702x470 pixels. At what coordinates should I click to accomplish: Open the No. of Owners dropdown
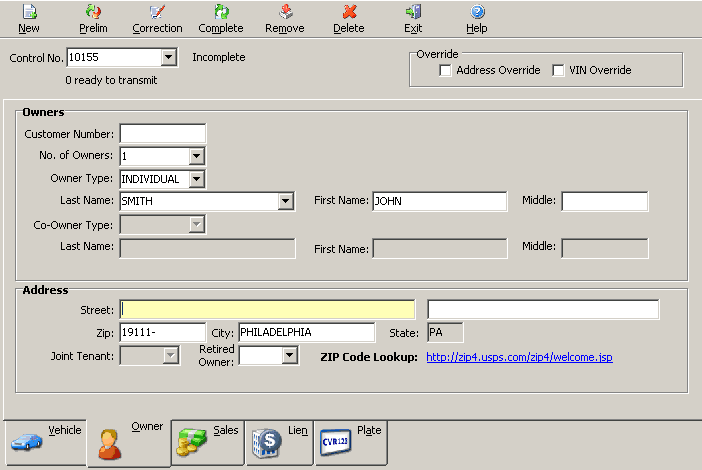pyautogui.click(x=196, y=156)
